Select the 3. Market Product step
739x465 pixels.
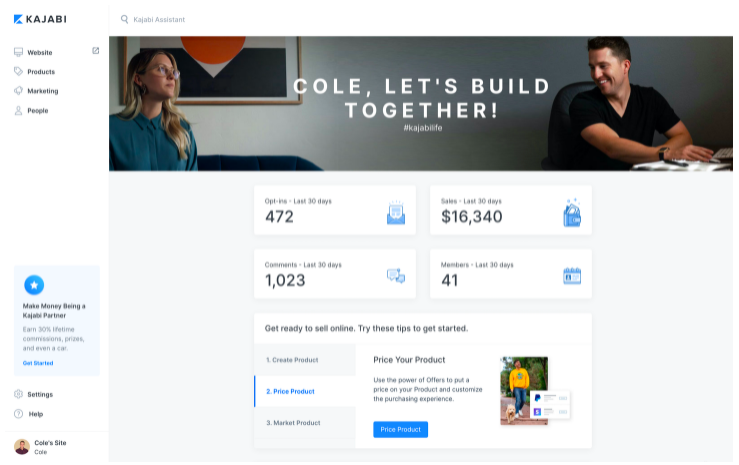[305, 423]
